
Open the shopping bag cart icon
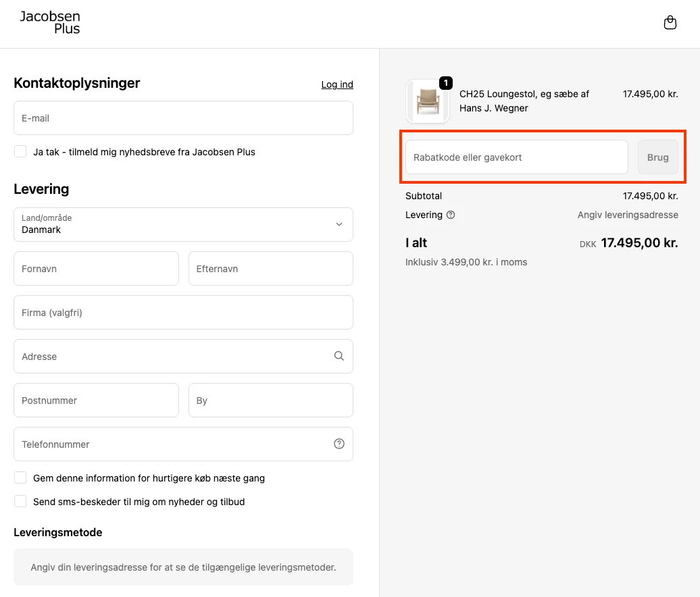670,23
